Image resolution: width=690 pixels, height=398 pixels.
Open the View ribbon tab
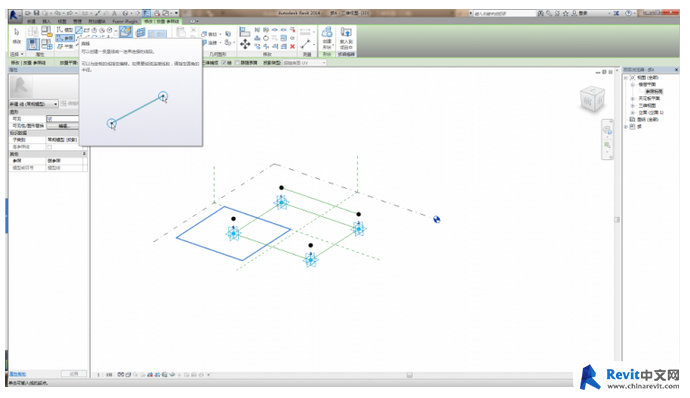(x=62, y=22)
